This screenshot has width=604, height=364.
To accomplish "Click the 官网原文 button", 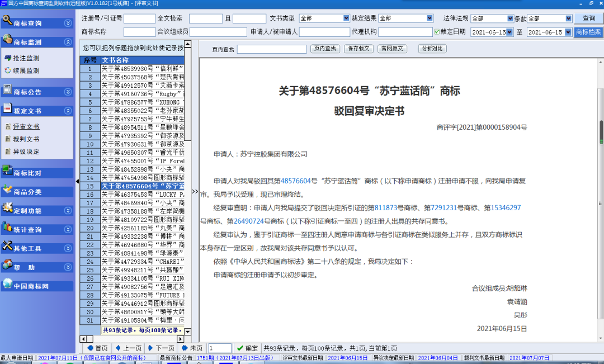I will point(392,49).
